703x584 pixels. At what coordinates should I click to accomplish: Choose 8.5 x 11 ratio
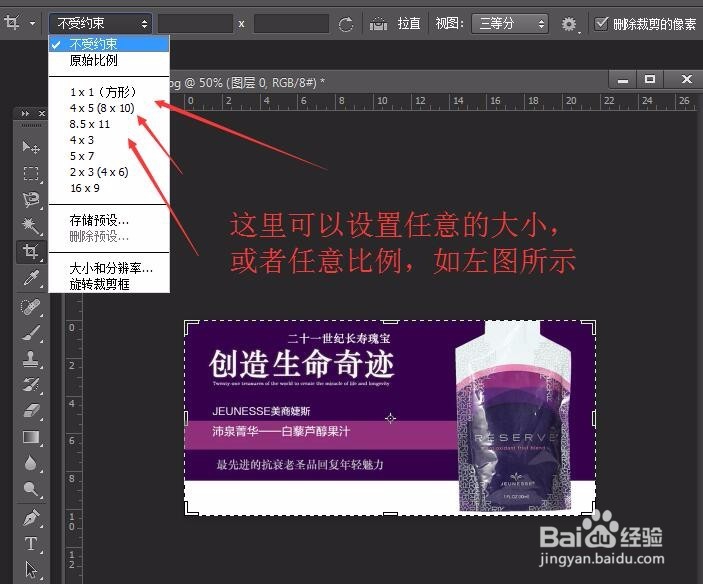click(109, 124)
